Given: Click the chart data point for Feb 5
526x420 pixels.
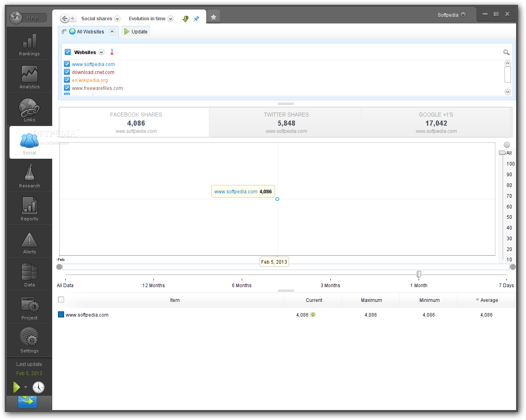Looking at the screenshot, I should point(277,199).
